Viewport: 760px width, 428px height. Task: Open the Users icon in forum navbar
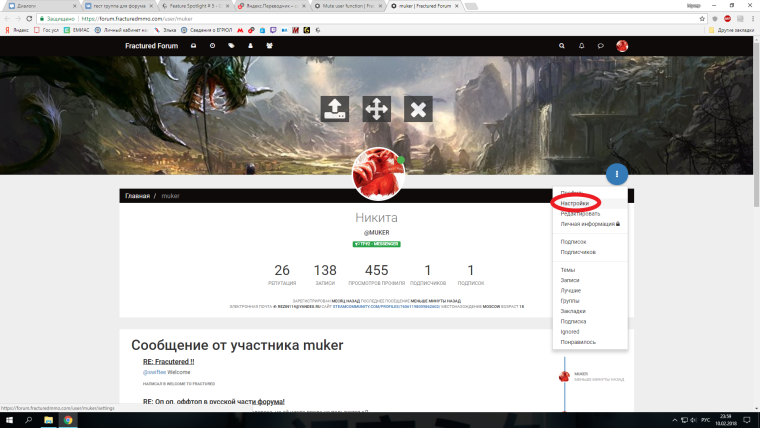[x=251, y=46]
